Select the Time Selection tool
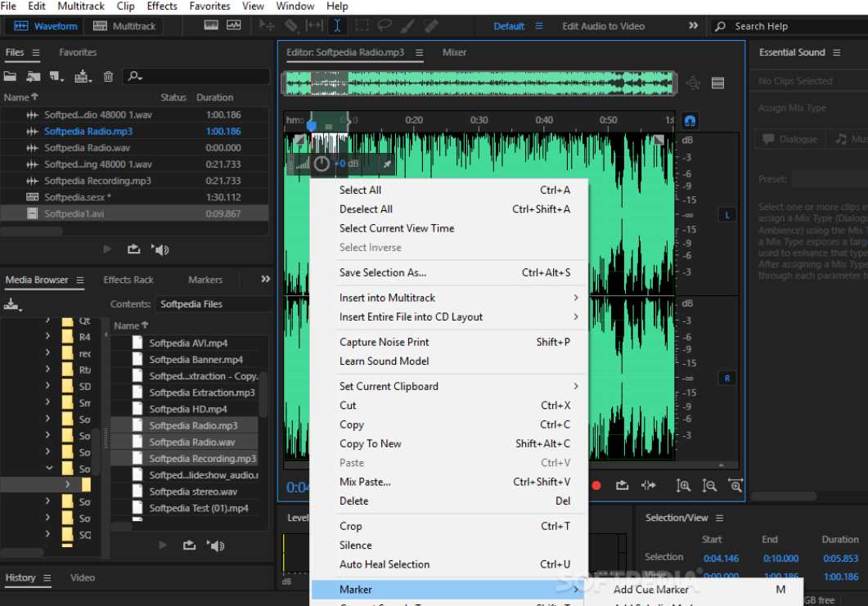Screen dimensions: 868x606 336,25
